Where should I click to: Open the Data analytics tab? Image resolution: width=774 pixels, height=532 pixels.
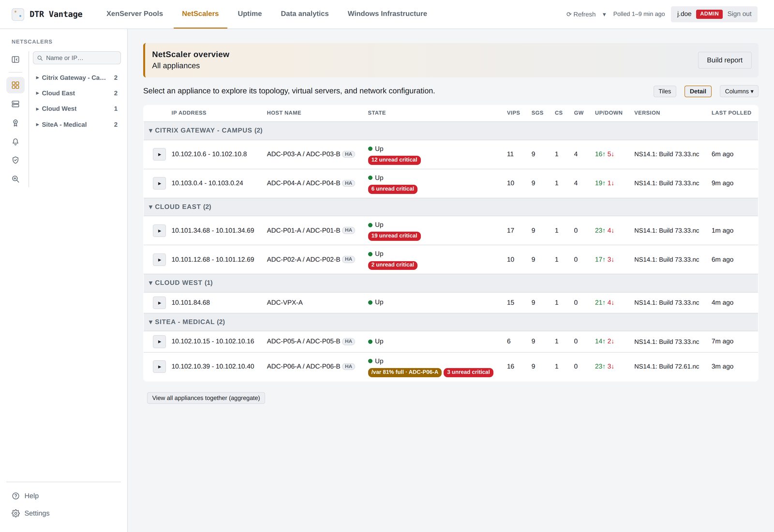point(305,14)
